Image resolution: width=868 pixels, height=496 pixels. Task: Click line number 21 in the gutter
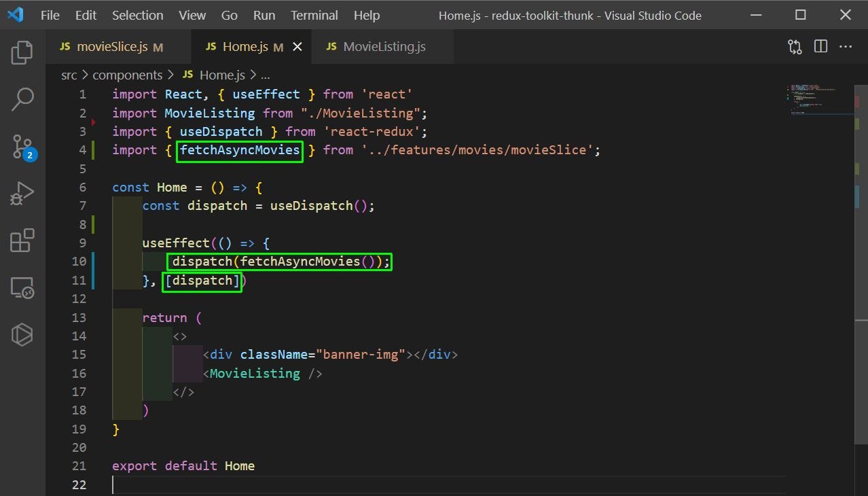coord(79,465)
